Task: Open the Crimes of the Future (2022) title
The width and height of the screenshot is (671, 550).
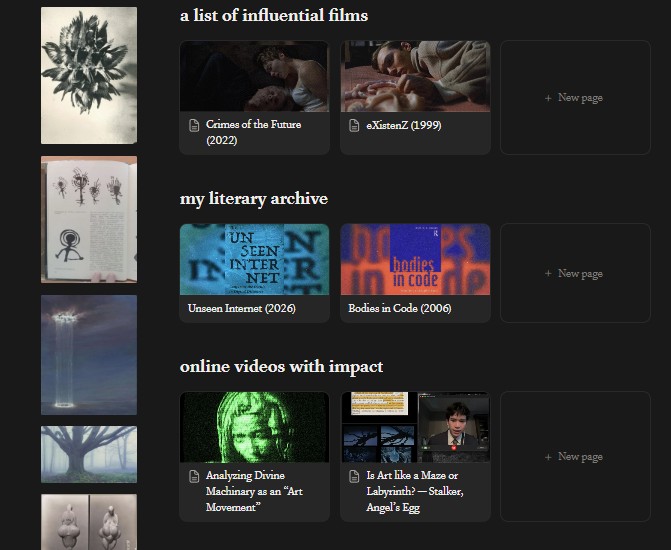Action: tap(253, 132)
